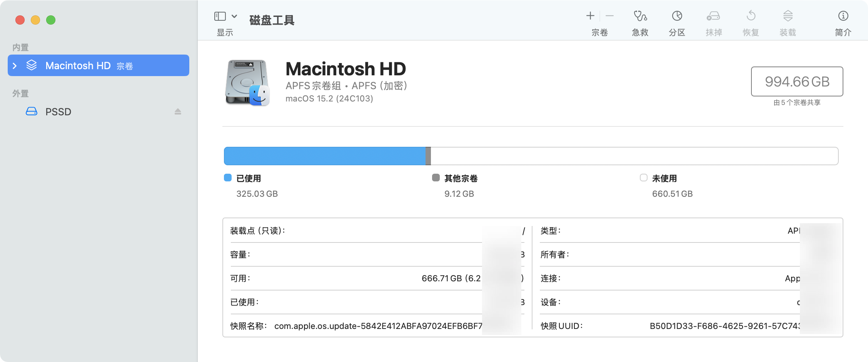
Task: Expand the Macintosh HD disclosure triangle
Action: pos(15,65)
